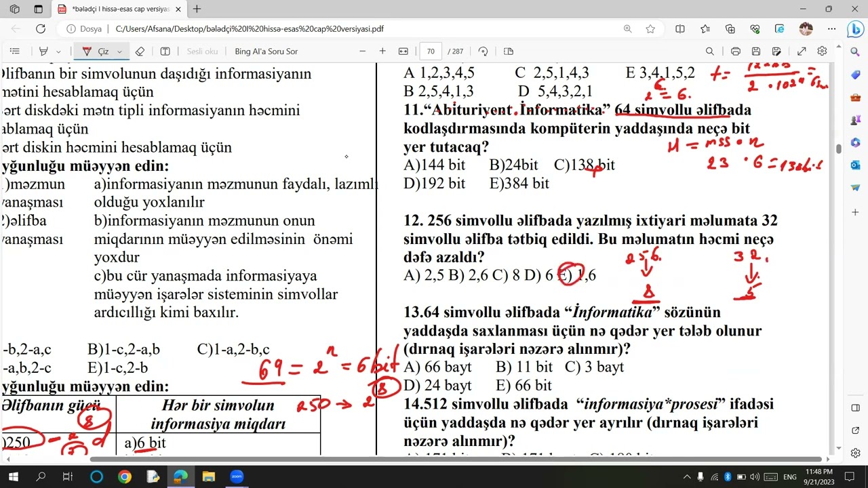Zoom out with the minus icon
Screen dimensions: 868x488
click(362, 51)
